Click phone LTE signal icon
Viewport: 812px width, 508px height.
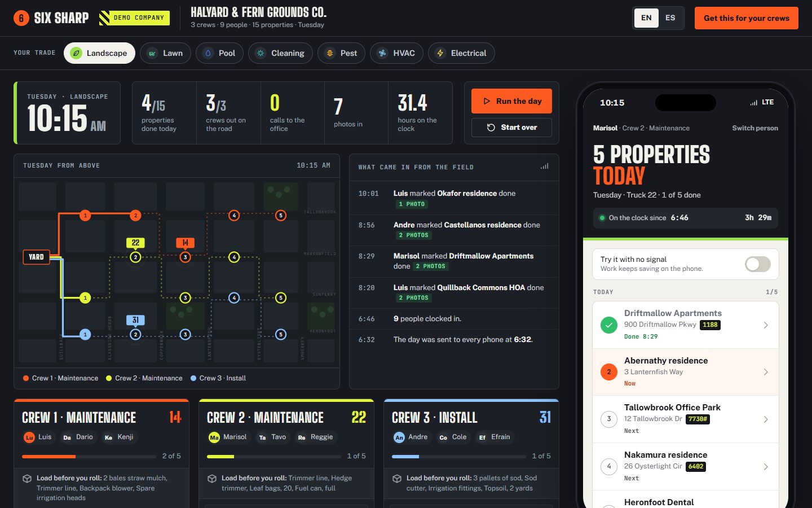(754, 103)
